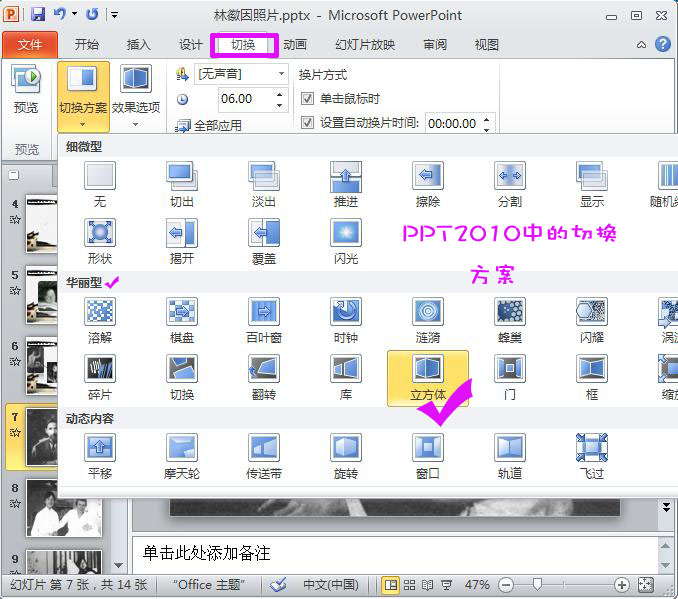Switch to slide sorter view icon
The width and height of the screenshot is (678, 599).
(409, 585)
